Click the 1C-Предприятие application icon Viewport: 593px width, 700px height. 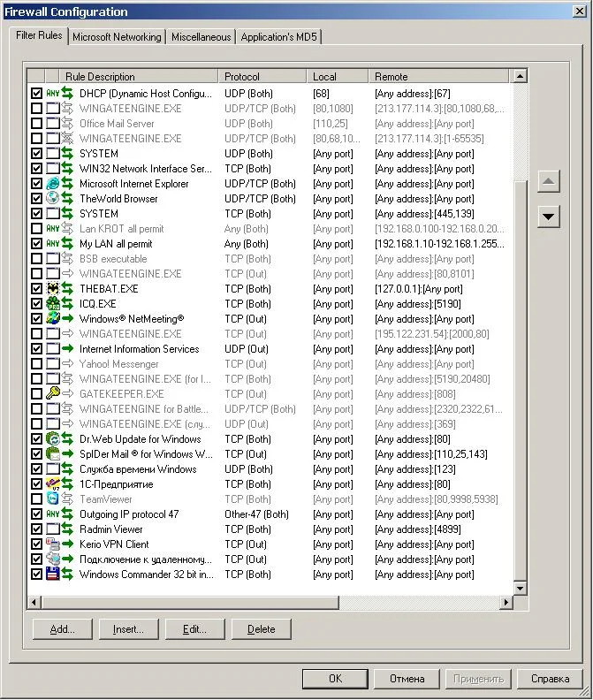53,484
